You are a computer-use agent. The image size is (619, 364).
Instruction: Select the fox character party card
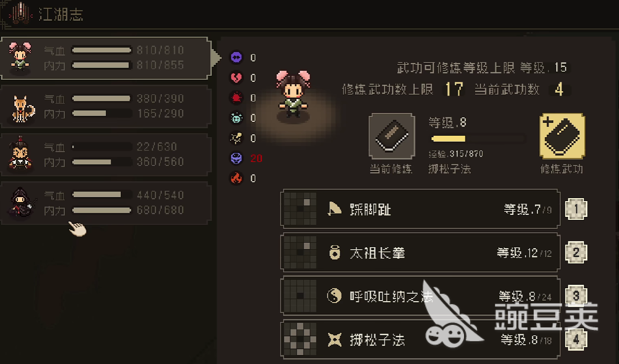click(106, 106)
